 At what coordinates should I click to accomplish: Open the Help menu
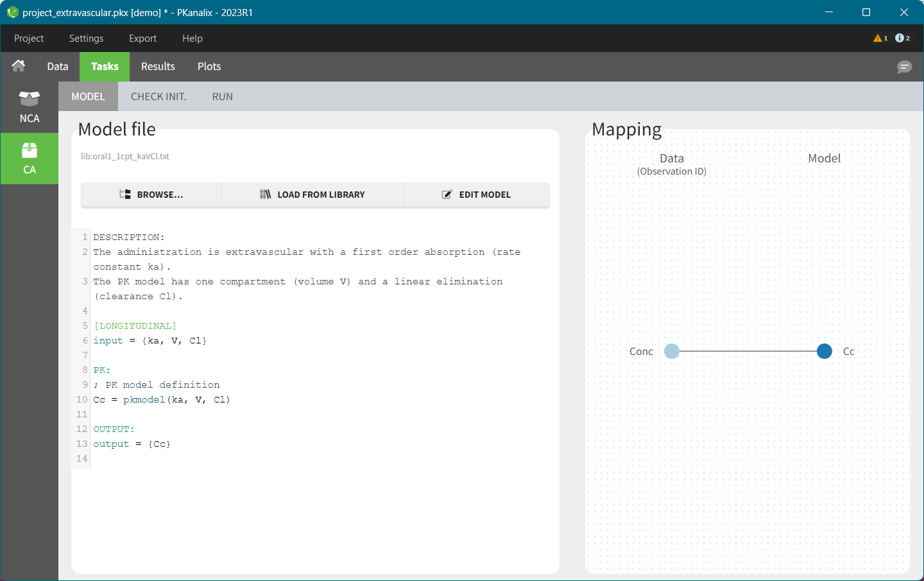pos(192,39)
